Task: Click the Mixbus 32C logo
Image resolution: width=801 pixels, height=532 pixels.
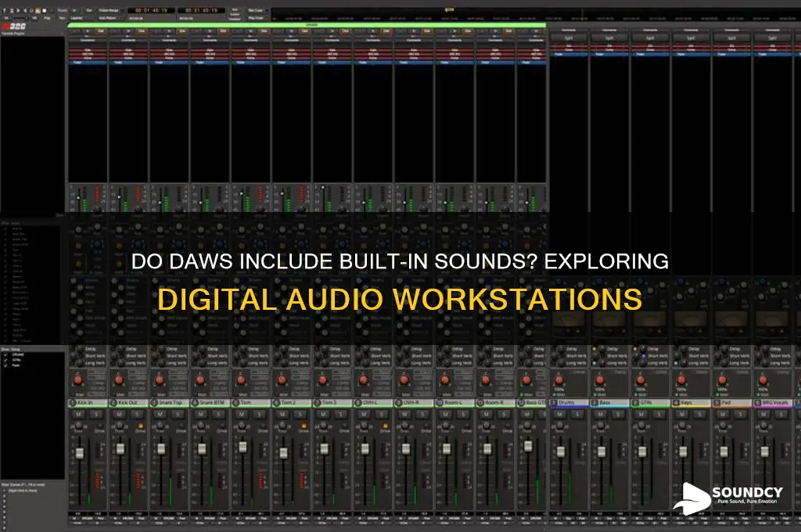Action: point(13,27)
